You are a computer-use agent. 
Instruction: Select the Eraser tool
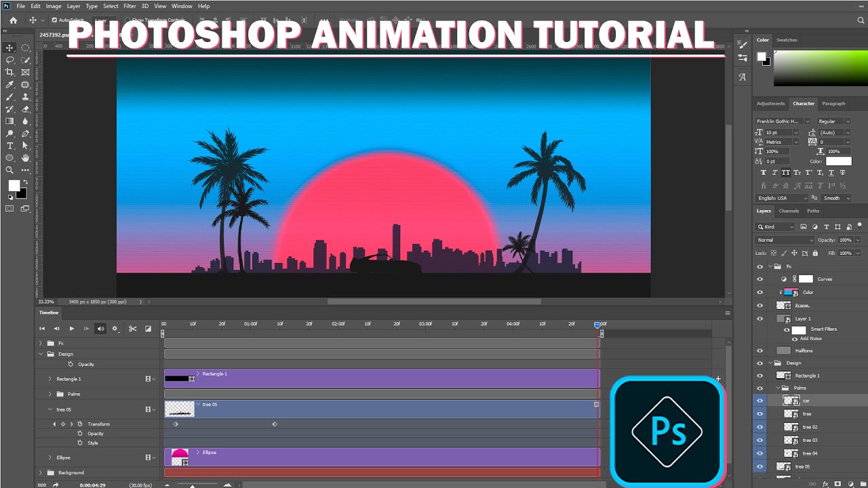coord(25,109)
